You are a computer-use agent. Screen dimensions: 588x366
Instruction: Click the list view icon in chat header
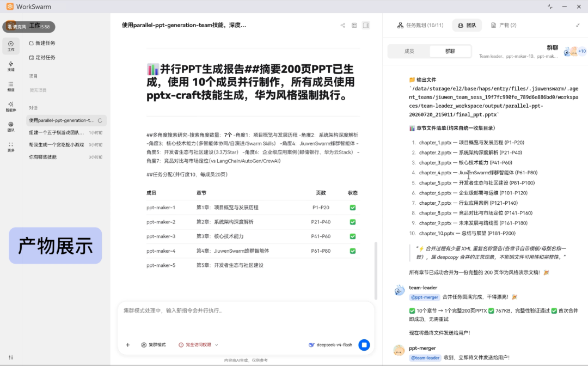click(x=354, y=25)
